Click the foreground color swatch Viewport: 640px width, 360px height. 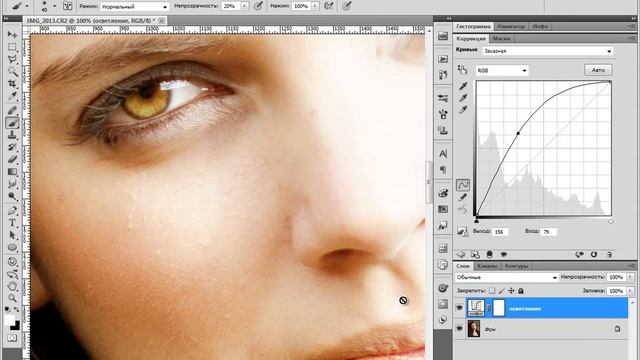(x=9, y=320)
